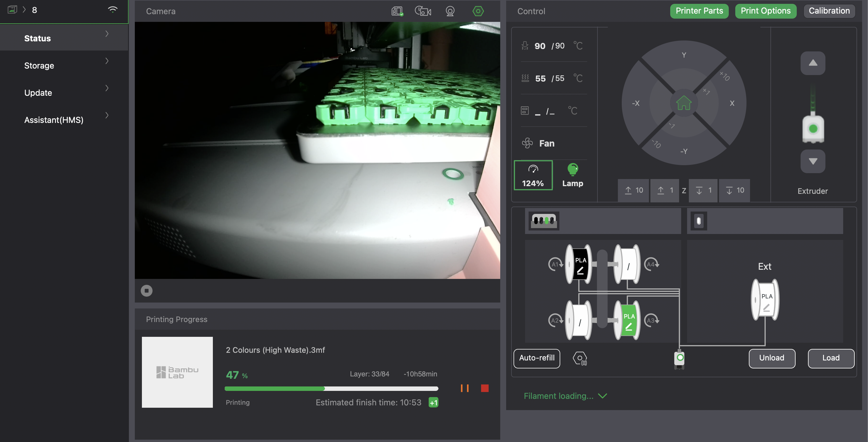
Task: Expand the Storage chevron
Action: coord(107,61)
